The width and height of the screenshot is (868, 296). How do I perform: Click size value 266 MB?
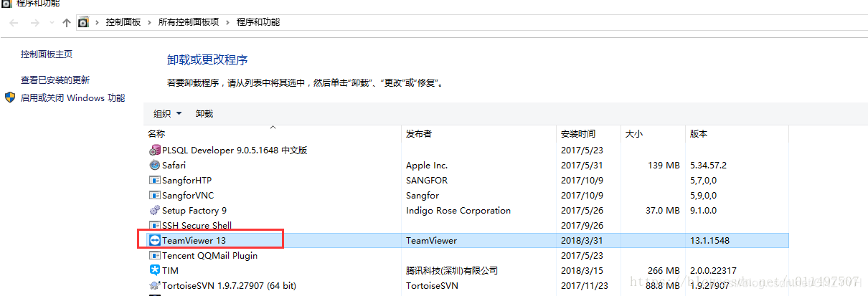click(x=663, y=271)
